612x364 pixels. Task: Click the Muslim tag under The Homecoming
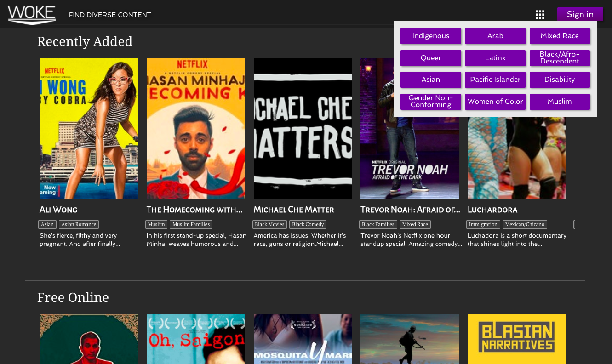tap(156, 225)
